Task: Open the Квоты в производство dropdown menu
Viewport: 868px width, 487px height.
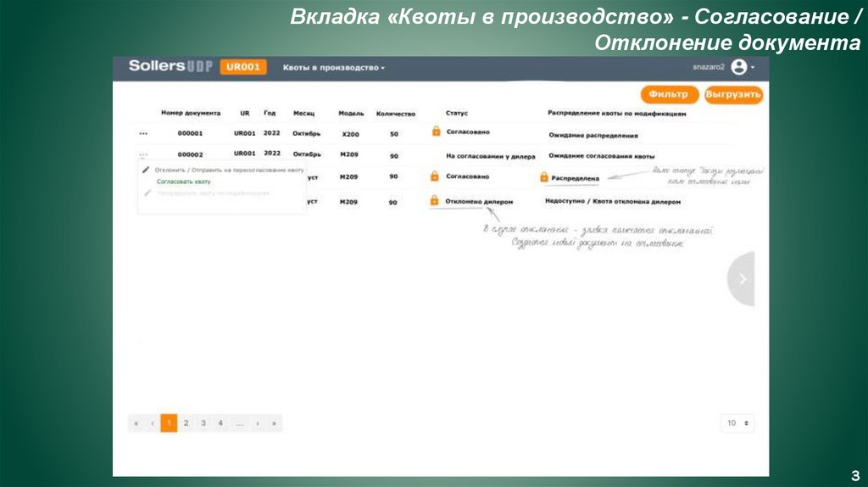Action: (333, 68)
